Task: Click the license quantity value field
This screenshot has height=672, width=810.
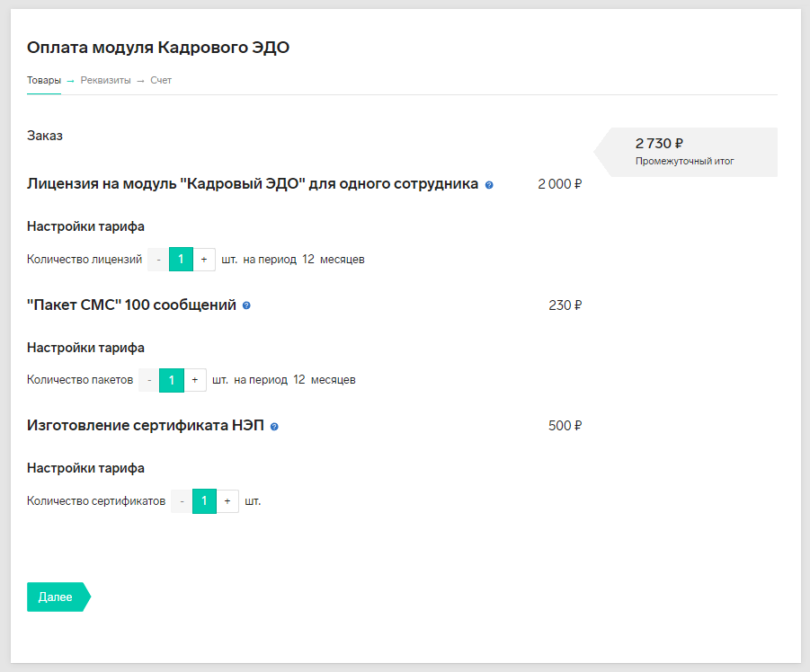Action: point(181,259)
